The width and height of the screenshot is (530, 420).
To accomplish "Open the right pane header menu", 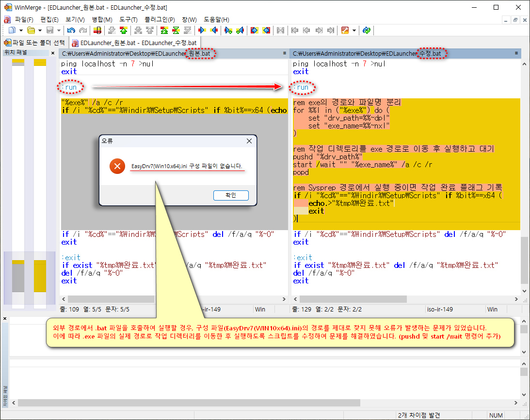I will click(516, 53).
